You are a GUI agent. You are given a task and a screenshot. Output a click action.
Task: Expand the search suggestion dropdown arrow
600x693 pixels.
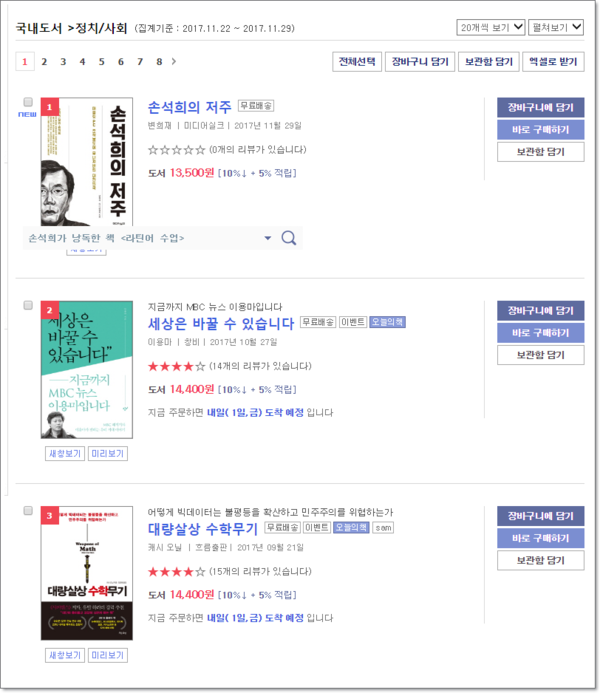click(268, 238)
